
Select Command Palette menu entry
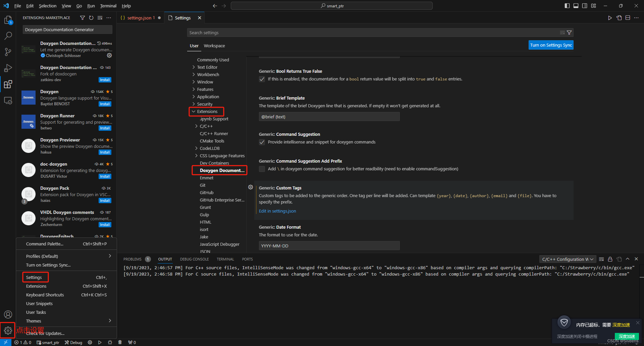(x=66, y=244)
